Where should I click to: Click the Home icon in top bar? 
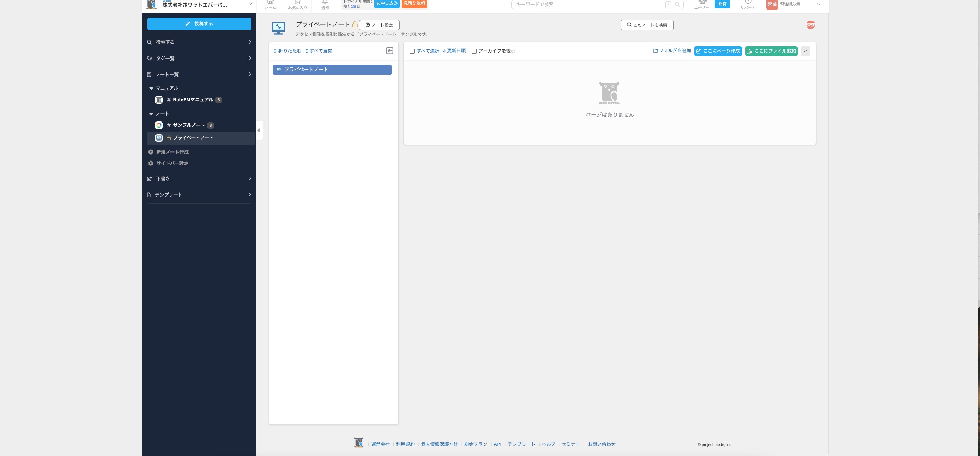click(x=270, y=2)
